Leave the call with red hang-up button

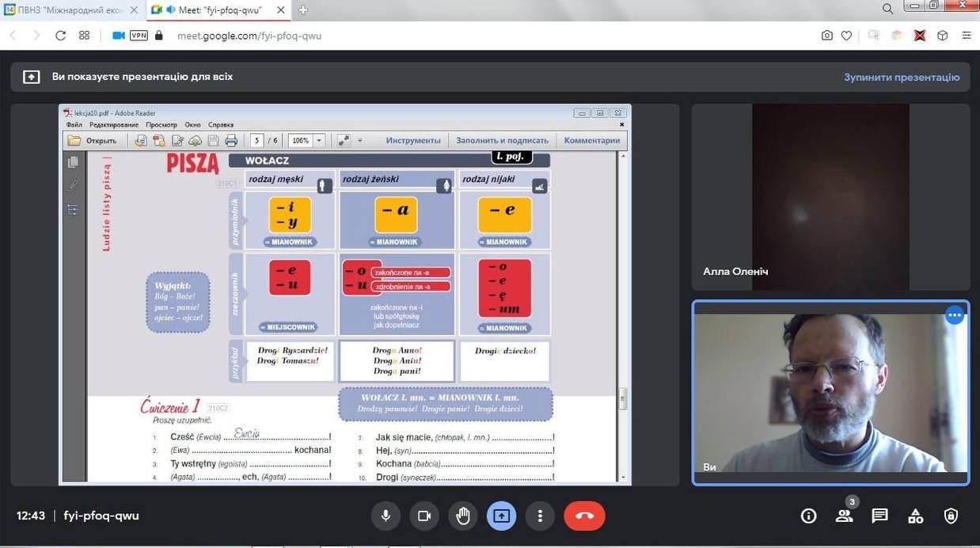tap(584, 516)
